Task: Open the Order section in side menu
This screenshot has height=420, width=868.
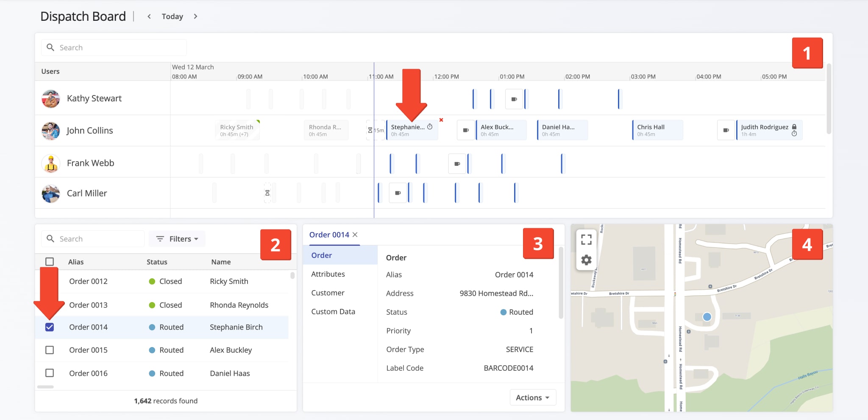Action: point(340,255)
